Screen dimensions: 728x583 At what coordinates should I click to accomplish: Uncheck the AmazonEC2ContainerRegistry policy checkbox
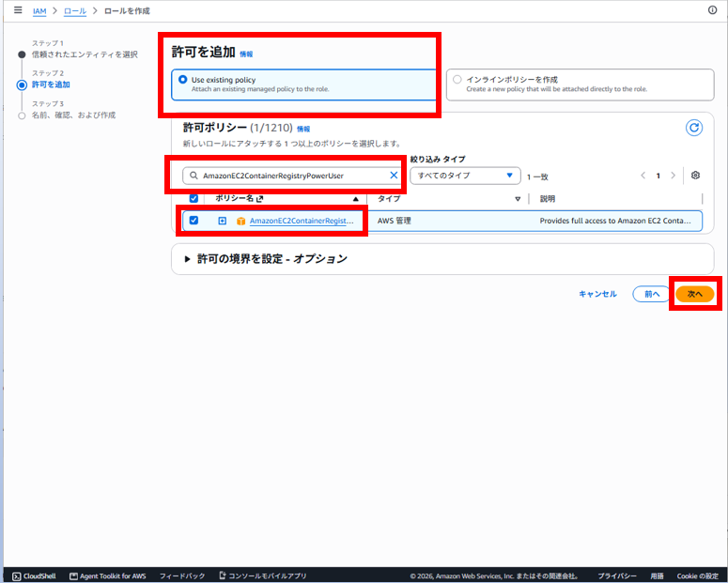194,221
